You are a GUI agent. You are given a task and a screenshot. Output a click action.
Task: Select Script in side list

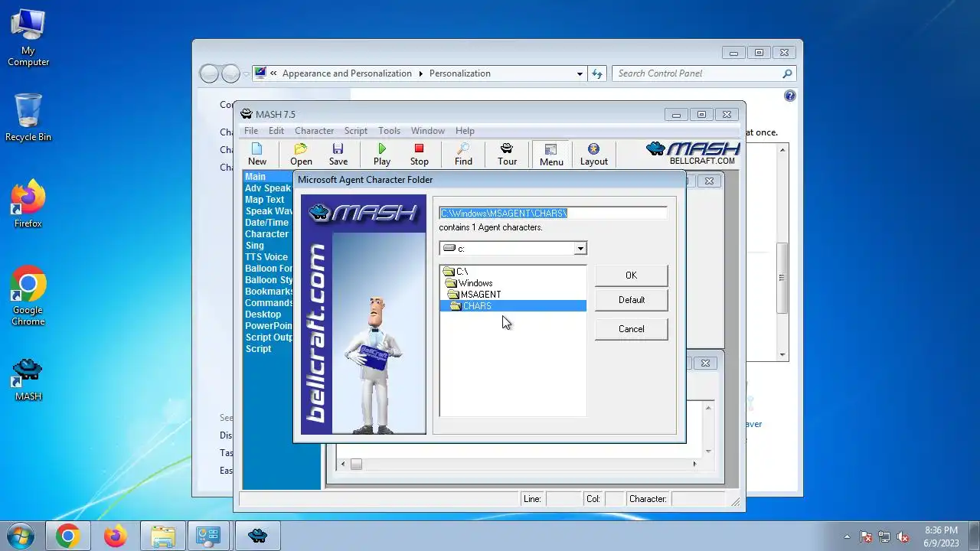click(258, 349)
